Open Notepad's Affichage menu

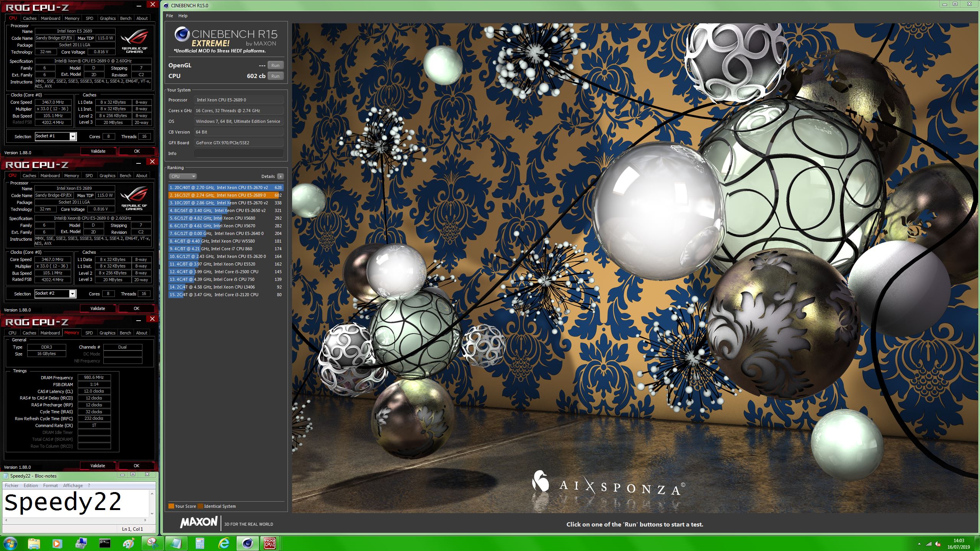[73, 486]
